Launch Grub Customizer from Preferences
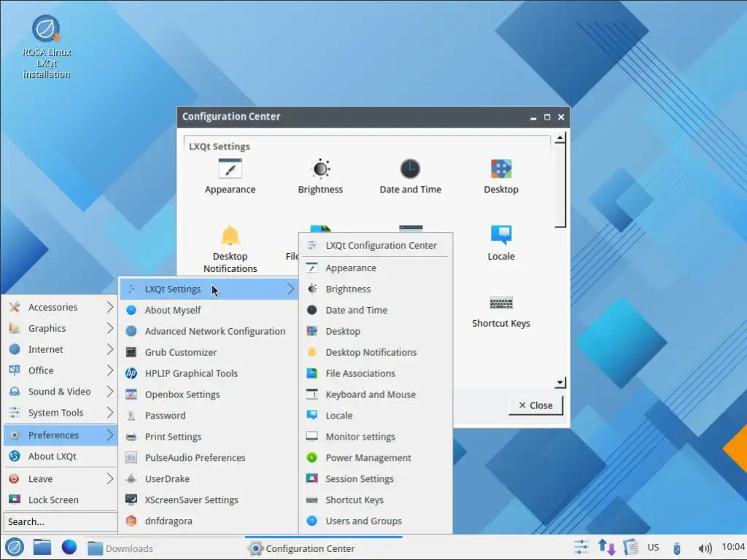The image size is (747, 560). 209,352
